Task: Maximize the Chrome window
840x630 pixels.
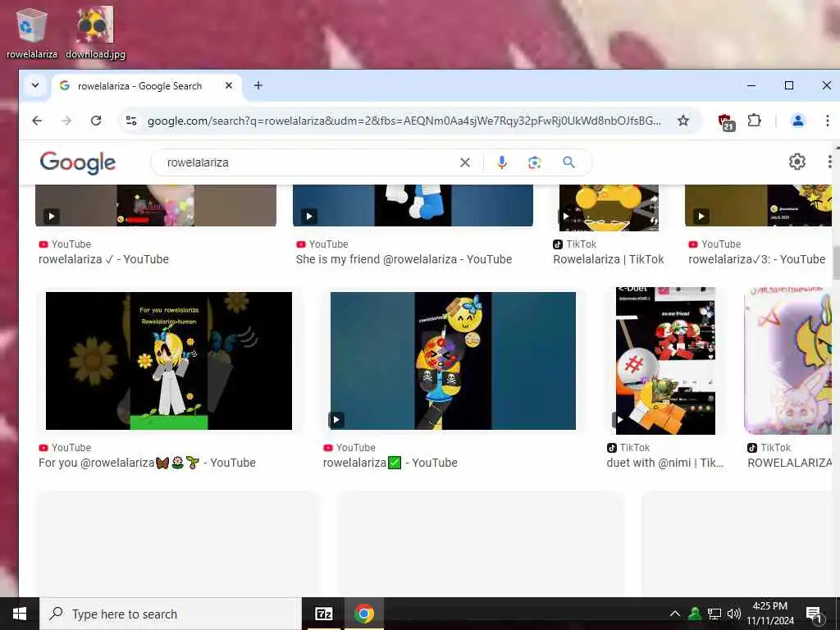Action: (x=789, y=85)
